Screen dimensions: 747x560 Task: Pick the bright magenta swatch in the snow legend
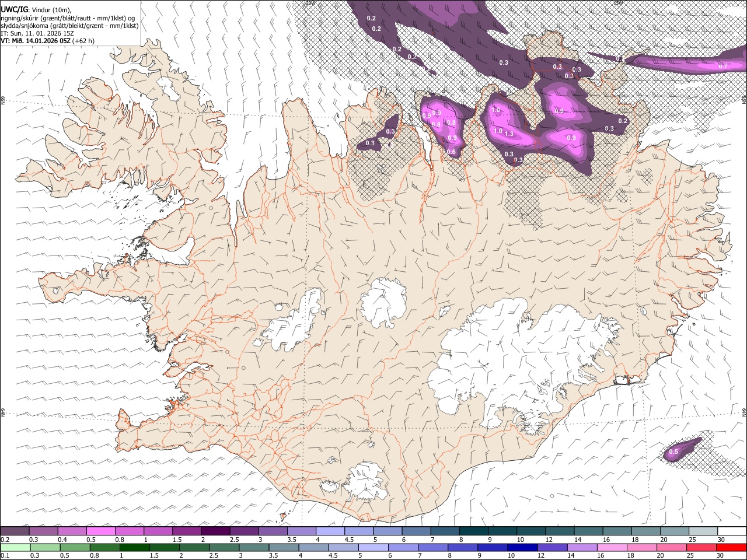click(x=100, y=531)
